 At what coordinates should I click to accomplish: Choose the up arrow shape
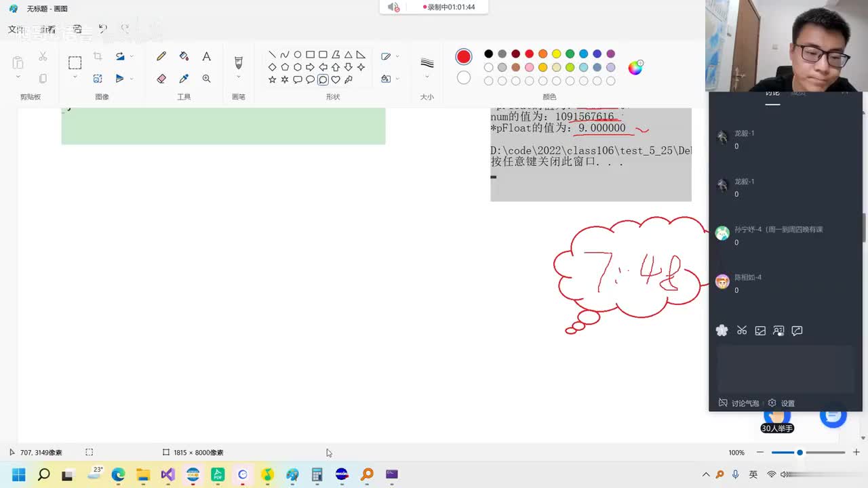(335, 67)
